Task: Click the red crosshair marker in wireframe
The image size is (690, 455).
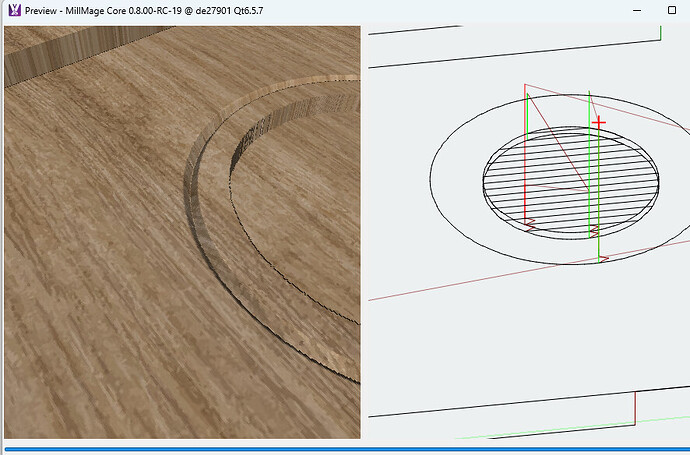Action: pos(598,122)
